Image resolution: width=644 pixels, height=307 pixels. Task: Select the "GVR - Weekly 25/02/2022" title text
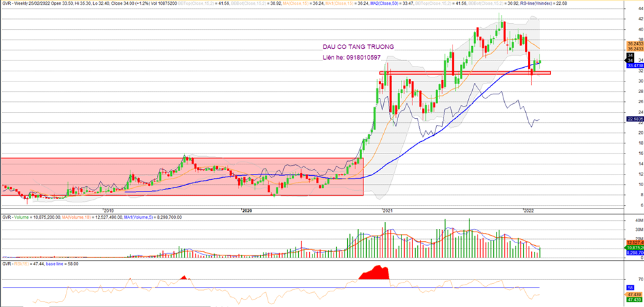[26, 3]
